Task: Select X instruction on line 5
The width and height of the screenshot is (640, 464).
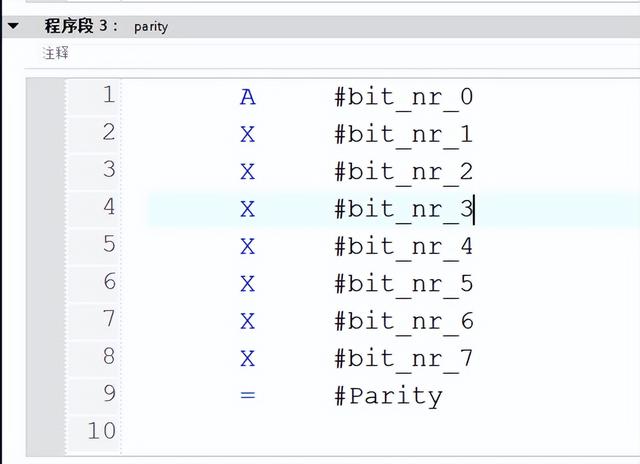Action: coord(248,246)
